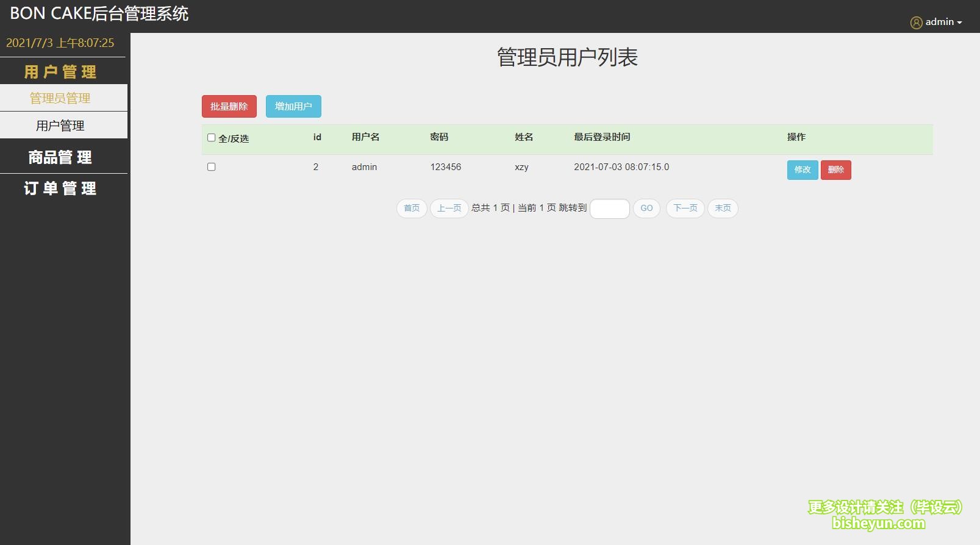Screen dimensions: 980x545
Task: Click the 操作 column header
Action: (x=796, y=137)
